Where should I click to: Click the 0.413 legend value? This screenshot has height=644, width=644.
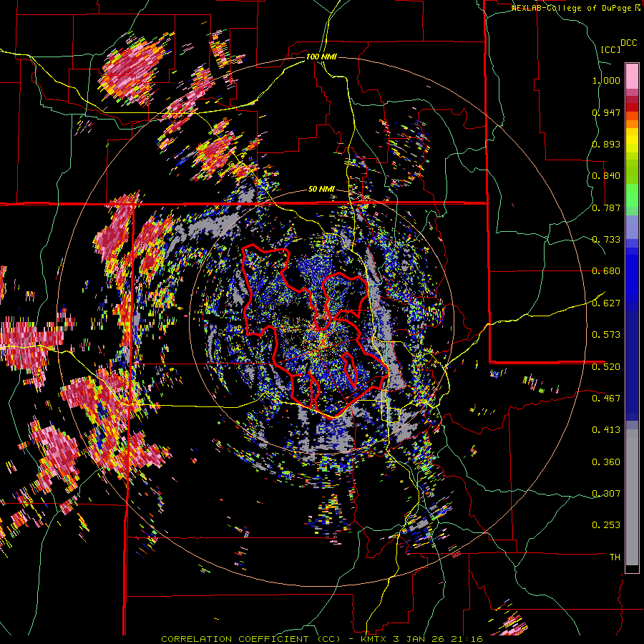coord(606,430)
